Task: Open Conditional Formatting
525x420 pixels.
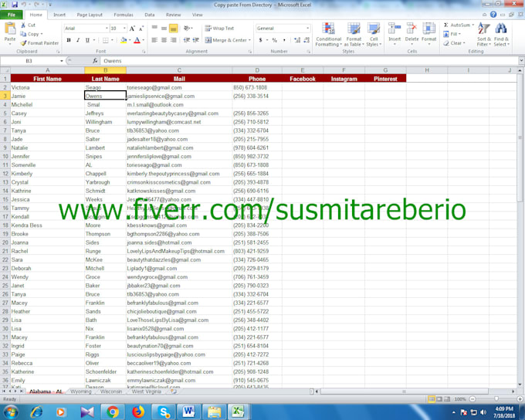Action: coord(328,35)
